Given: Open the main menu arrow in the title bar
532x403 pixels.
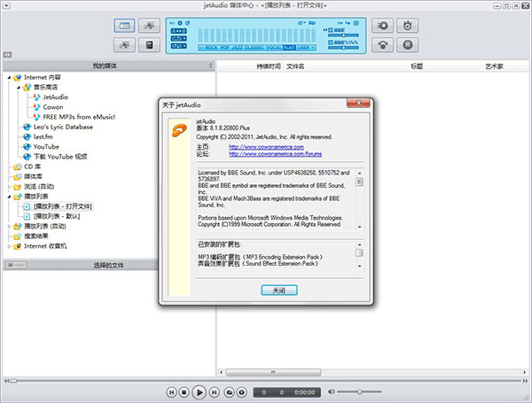Looking at the screenshot, I should tap(6, 6).
